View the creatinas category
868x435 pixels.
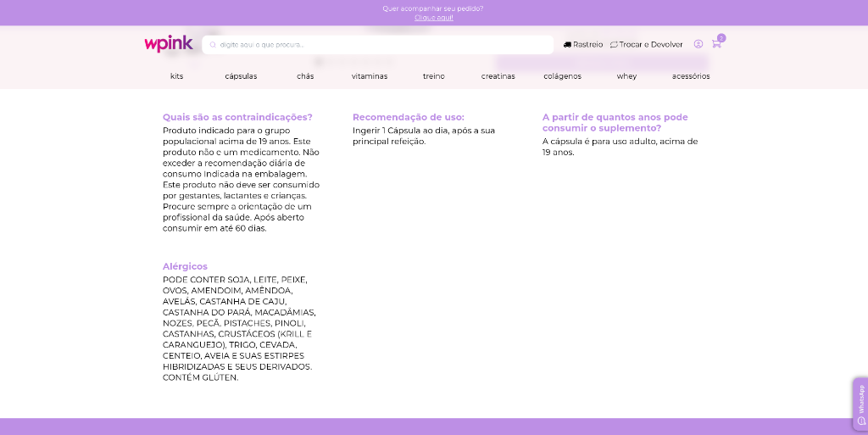tap(498, 76)
